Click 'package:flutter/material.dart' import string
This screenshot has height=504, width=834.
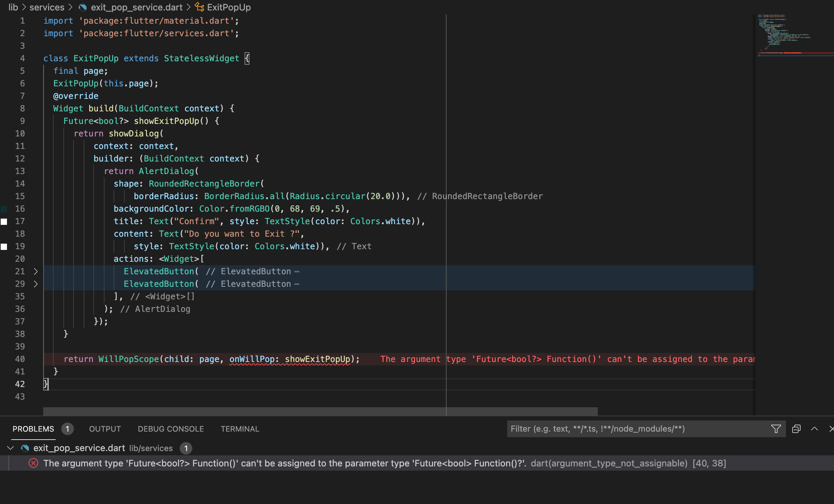[156, 21]
